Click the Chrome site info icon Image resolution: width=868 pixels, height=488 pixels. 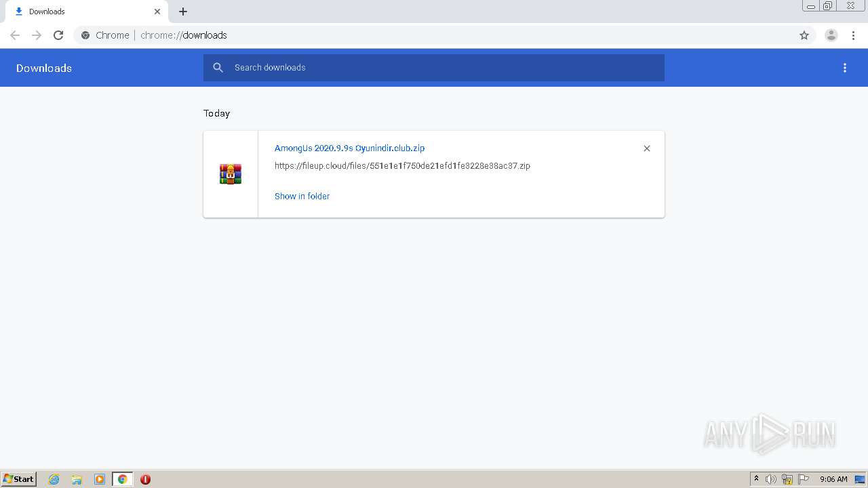pyautogui.click(x=85, y=35)
